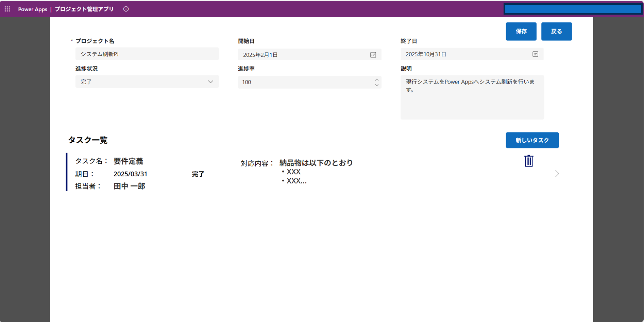This screenshot has width=644, height=322.
Task: Click the 戻る button
Action: point(556,32)
